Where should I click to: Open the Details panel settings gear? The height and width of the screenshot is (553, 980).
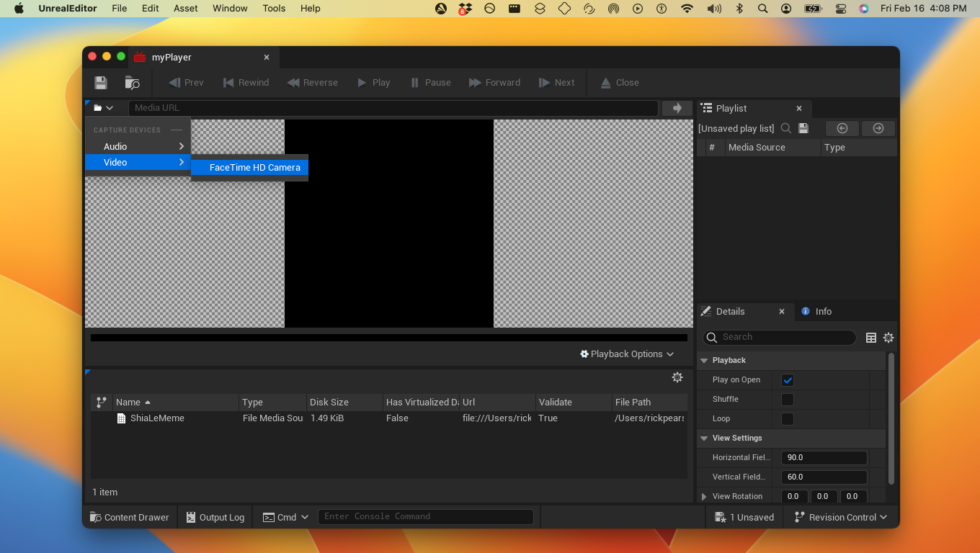pyautogui.click(x=888, y=338)
